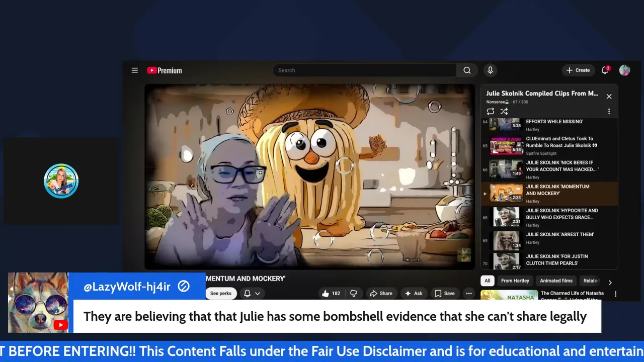Select the Related filter chip
The height and width of the screenshot is (362, 644).
590,281
